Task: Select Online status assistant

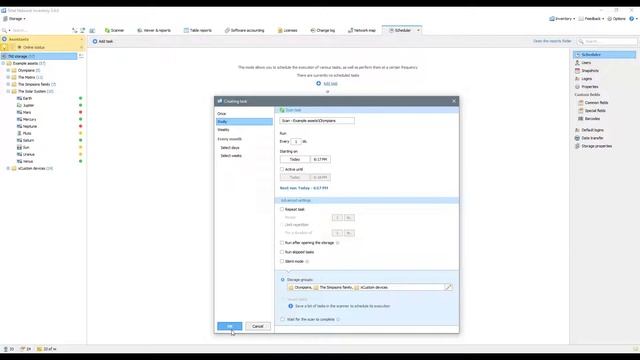Action: point(33,47)
